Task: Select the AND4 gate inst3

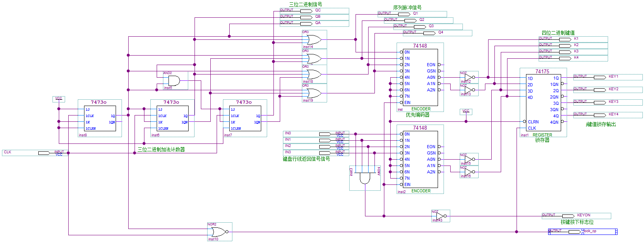Action: (365, 178)
